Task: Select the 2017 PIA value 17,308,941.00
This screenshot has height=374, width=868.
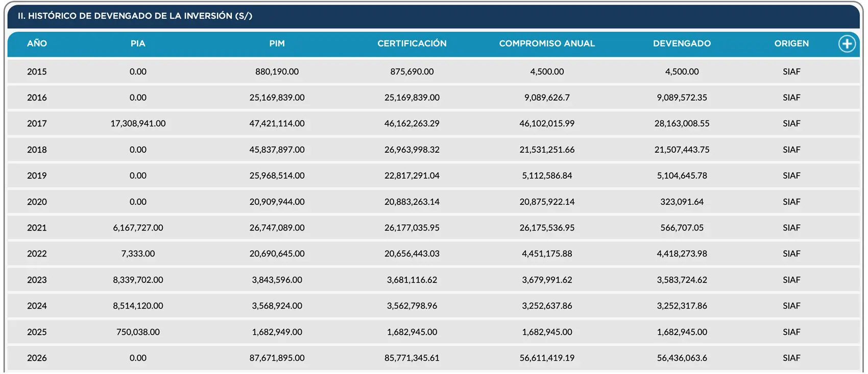Action: click(x=138, y=124)
